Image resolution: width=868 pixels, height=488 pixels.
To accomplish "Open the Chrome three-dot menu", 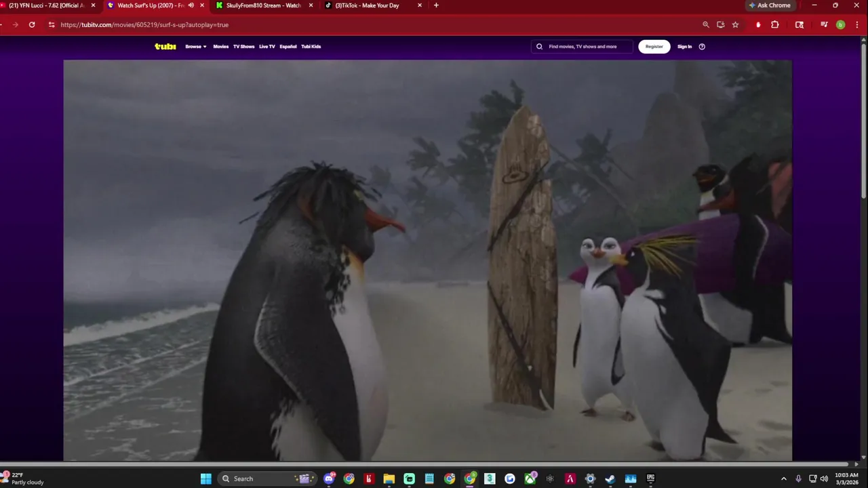I will tap(858, 24).
